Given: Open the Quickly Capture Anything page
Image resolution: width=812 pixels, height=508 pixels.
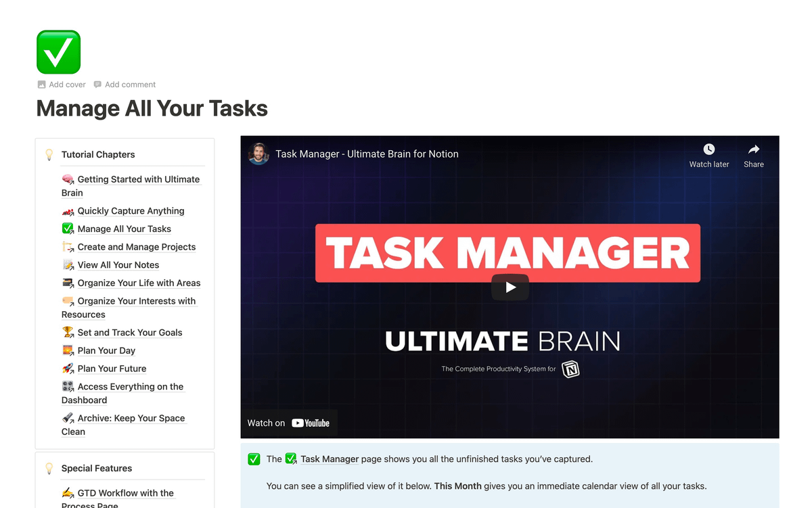Looking at the screenshot, I should pos(131,211).
